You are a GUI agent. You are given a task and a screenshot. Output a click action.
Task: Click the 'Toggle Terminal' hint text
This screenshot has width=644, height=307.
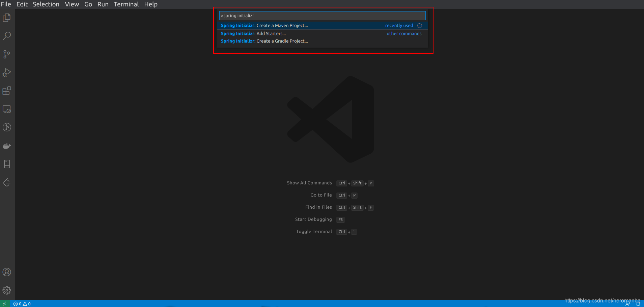(314, 232)
